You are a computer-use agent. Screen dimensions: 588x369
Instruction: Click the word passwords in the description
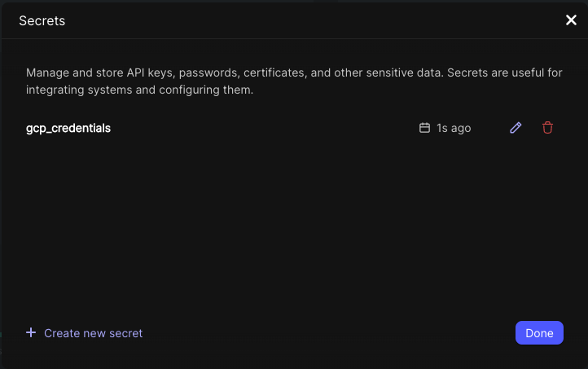(209, 72)
